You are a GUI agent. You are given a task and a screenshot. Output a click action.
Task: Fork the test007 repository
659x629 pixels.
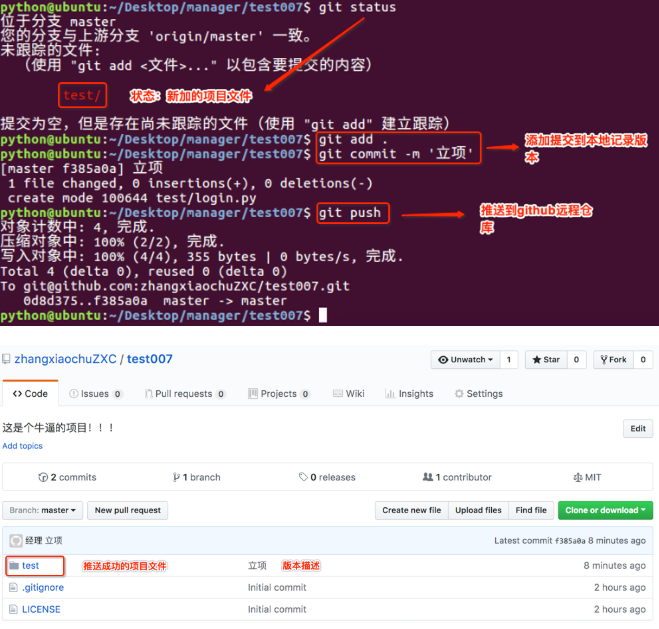[614, 360]
